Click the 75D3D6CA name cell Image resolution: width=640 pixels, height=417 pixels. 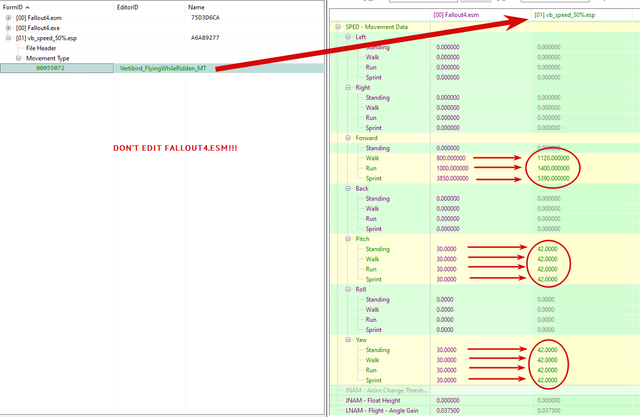tap(205, 18)
